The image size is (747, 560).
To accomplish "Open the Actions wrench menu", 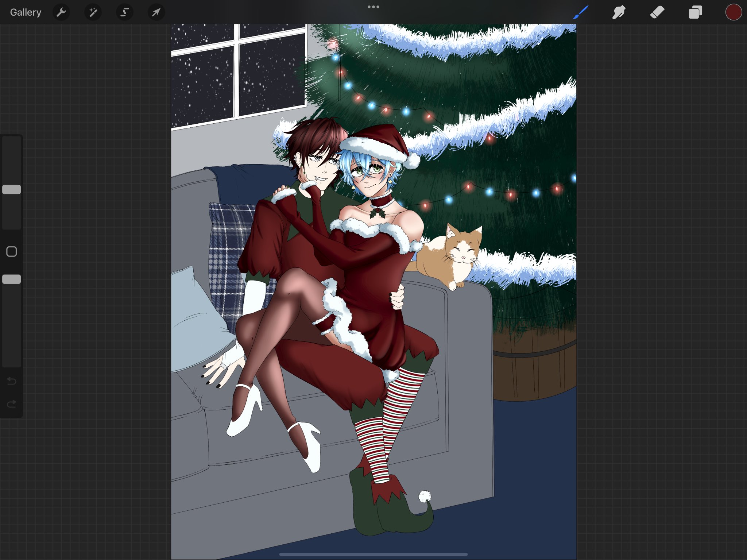I will pyautogui.click(x=61, y=12).
